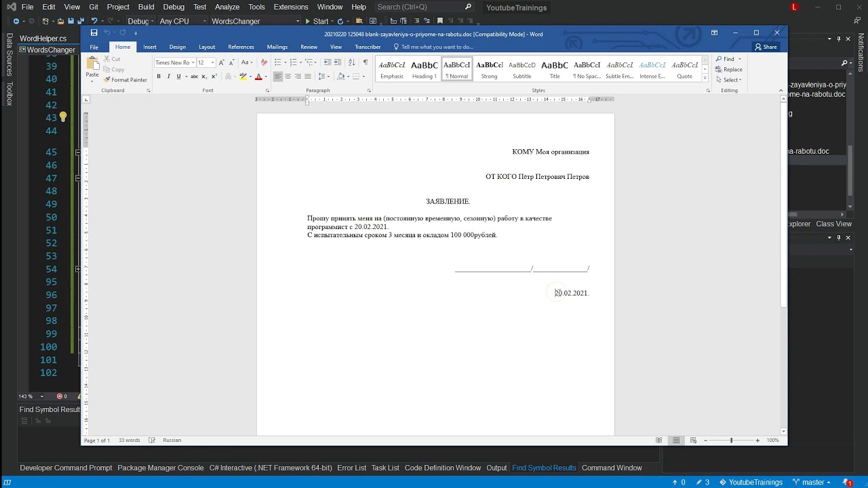Increase paragraph indent
868x488 pixels.
[338, 62]
